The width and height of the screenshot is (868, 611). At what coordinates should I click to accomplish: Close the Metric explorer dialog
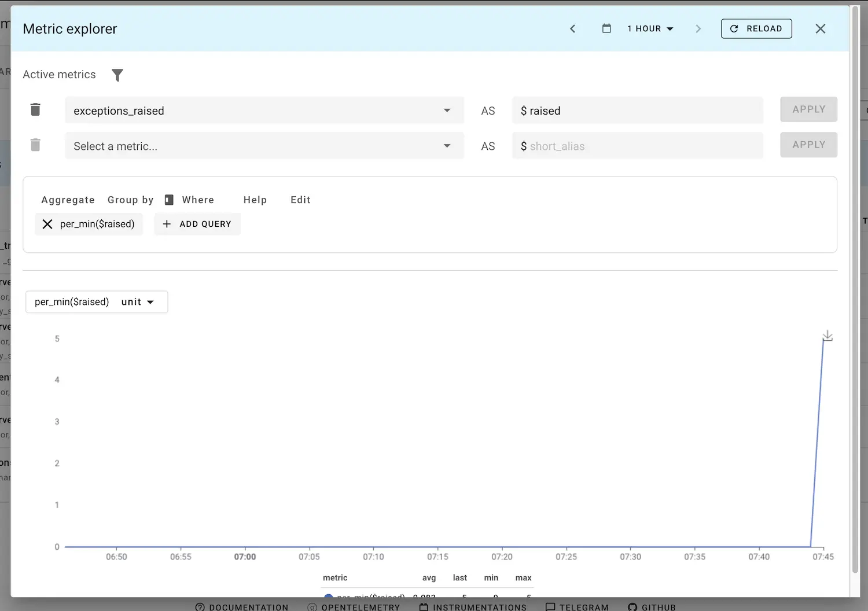point(820,29)
